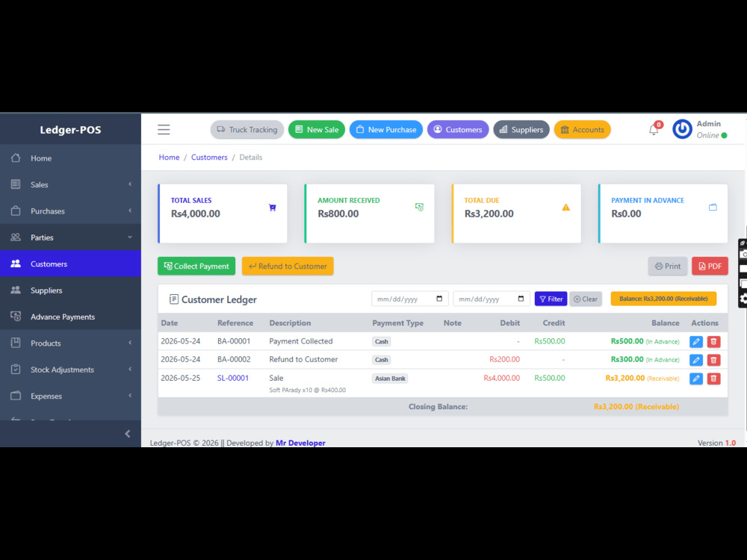Click the Total Due warning icon
747x560 pixels.
click(x=565, y=207)
